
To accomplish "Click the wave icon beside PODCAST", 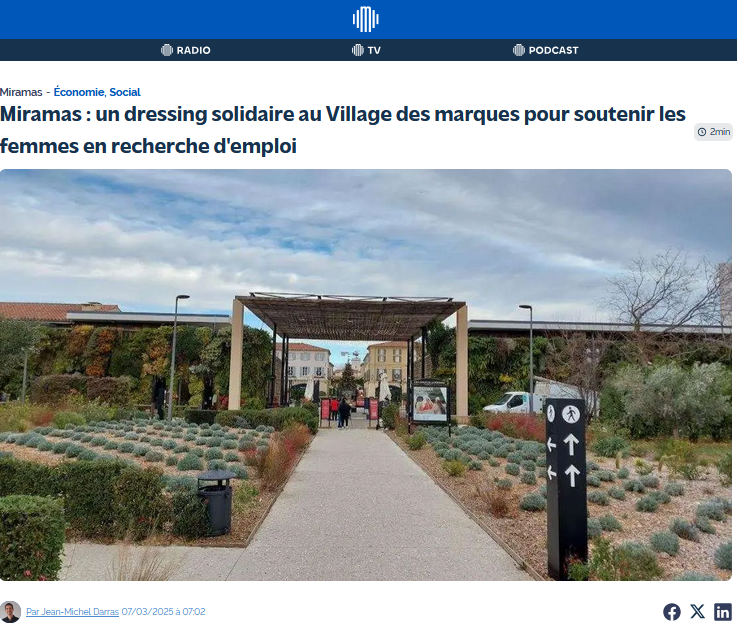I will (519, 50).
